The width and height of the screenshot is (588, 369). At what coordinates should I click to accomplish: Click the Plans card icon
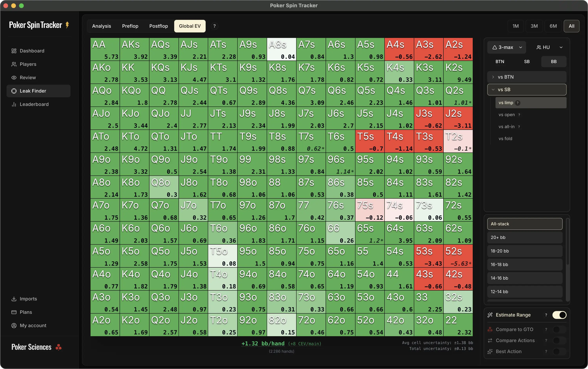point(14,312)
